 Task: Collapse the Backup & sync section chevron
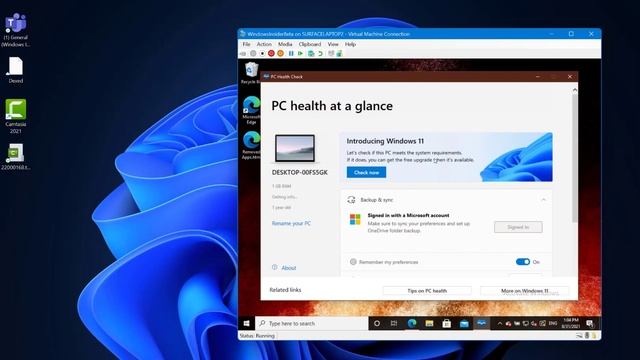point(543,200)
